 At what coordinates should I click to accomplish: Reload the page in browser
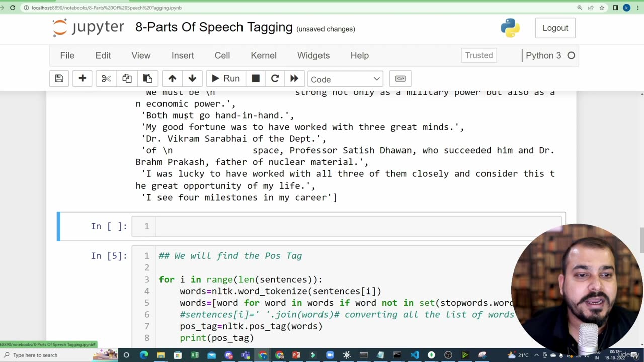click(x=13, y=8)
